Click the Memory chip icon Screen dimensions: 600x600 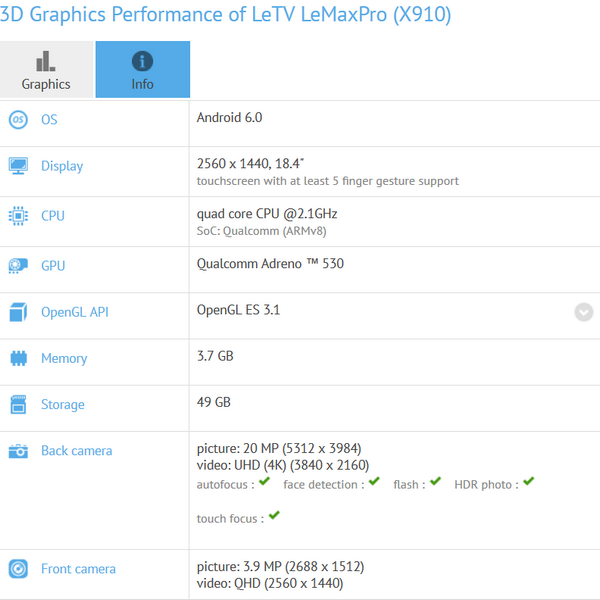[x=18, y=358]
